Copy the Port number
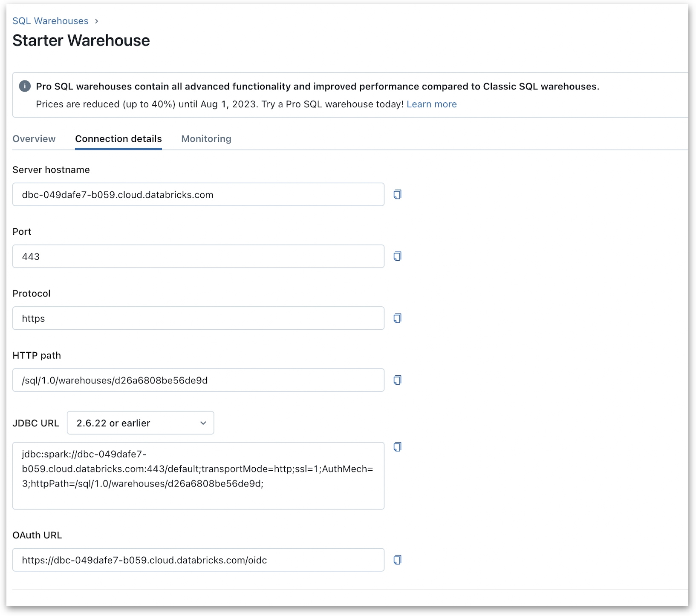Image resolution: width=696 pixels, height=616 pixels. (397, 256)
